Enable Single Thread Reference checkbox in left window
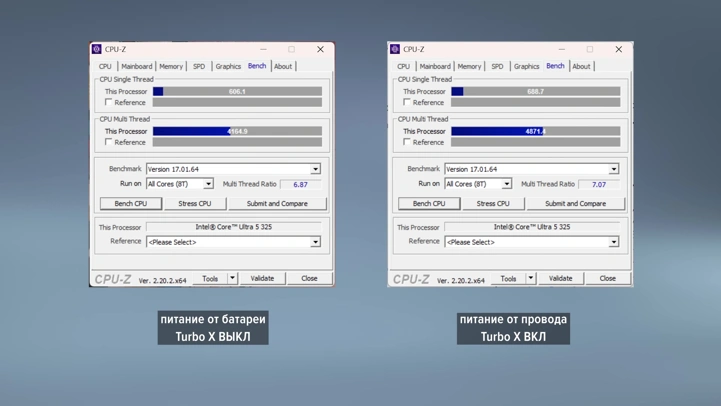 click(109, 102)
